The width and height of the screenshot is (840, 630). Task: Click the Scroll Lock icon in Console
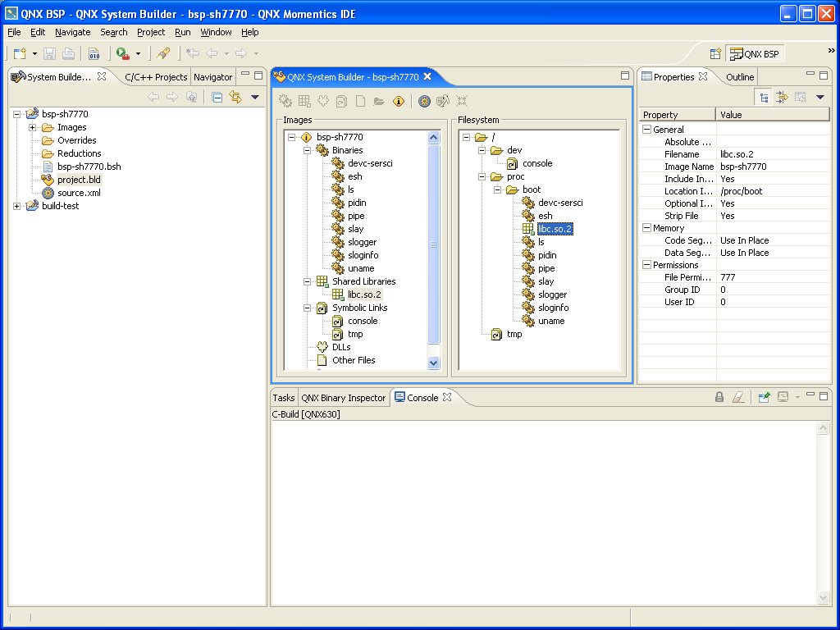(x=719, y=397)
